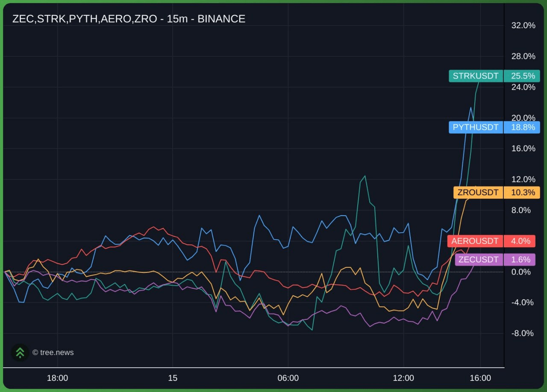Select the PYTHUSDT series label
Image resolution: width=547 pixels, height=392 pixels.
[476, 127]
